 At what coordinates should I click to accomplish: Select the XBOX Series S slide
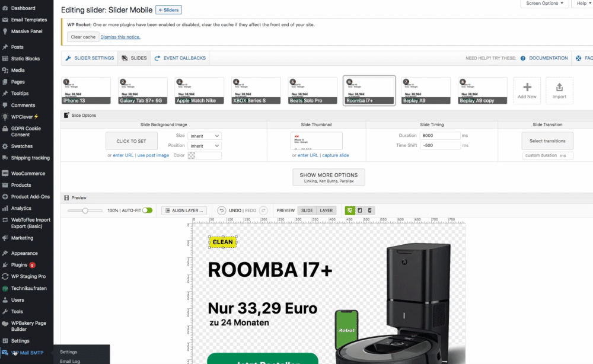(x=256, y=91)
